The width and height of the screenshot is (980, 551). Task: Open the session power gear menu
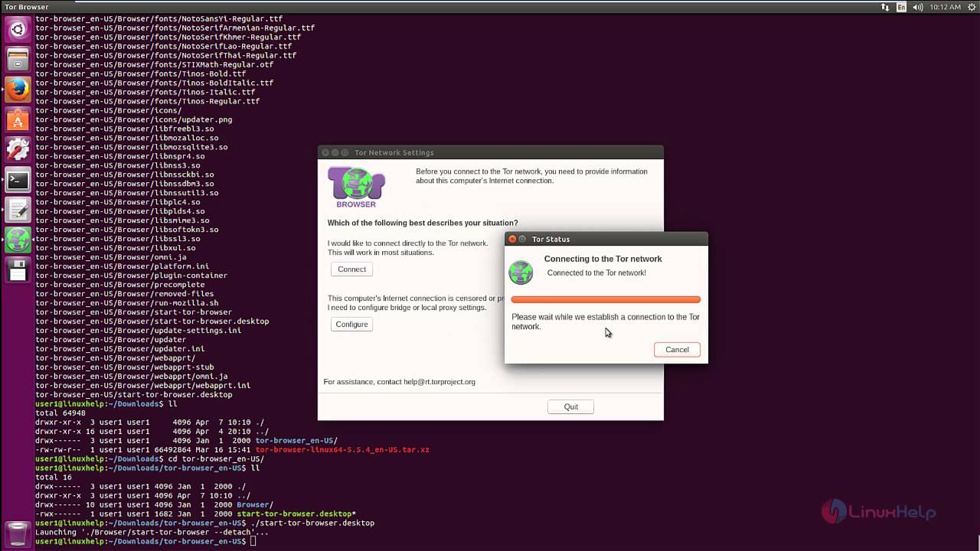point(971,7)
